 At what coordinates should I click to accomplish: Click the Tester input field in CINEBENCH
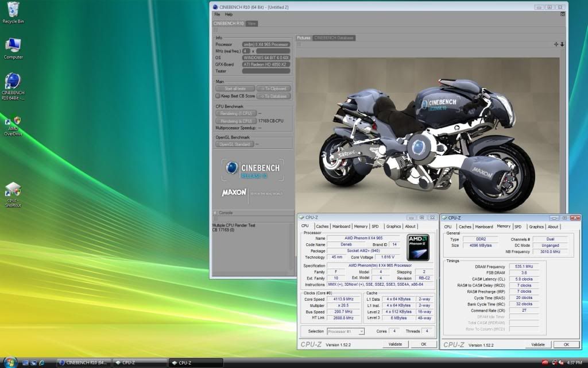point(266,71)
